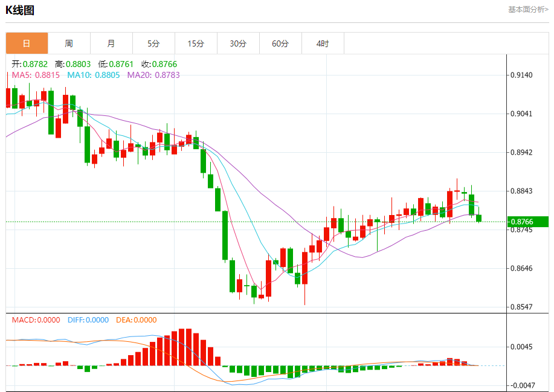The width and height of the screenshot is (554, 392).
Task: Click the DEA:0.0000 indicator label
Action: (137, 320)
